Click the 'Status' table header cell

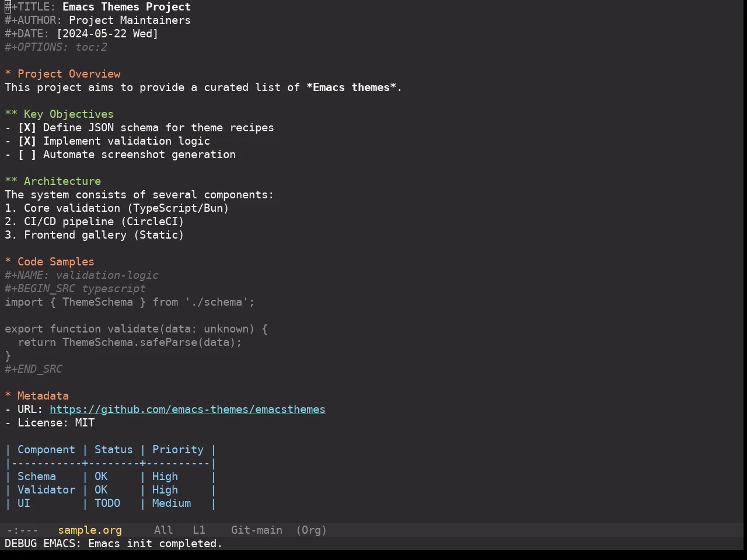pos(114,450)
